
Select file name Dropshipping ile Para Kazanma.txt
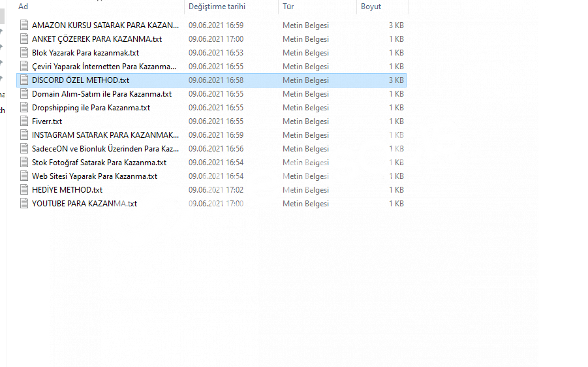[91, 107]
